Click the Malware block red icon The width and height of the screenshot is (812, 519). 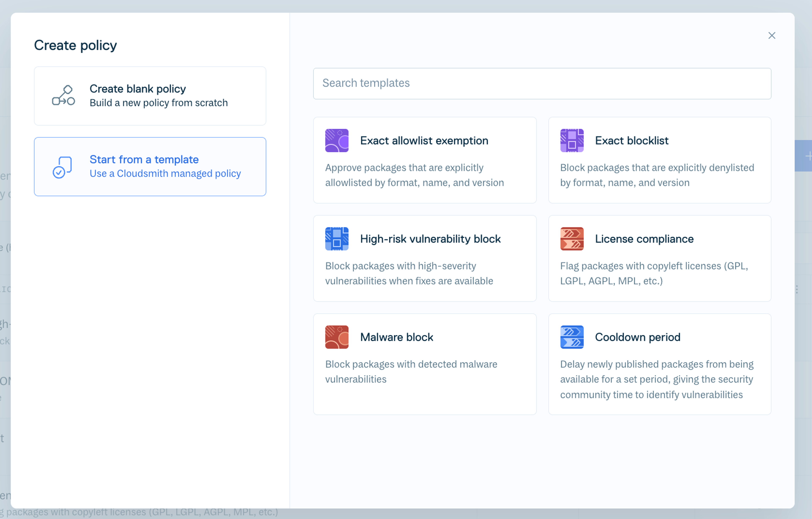click(x=336, y=337)
